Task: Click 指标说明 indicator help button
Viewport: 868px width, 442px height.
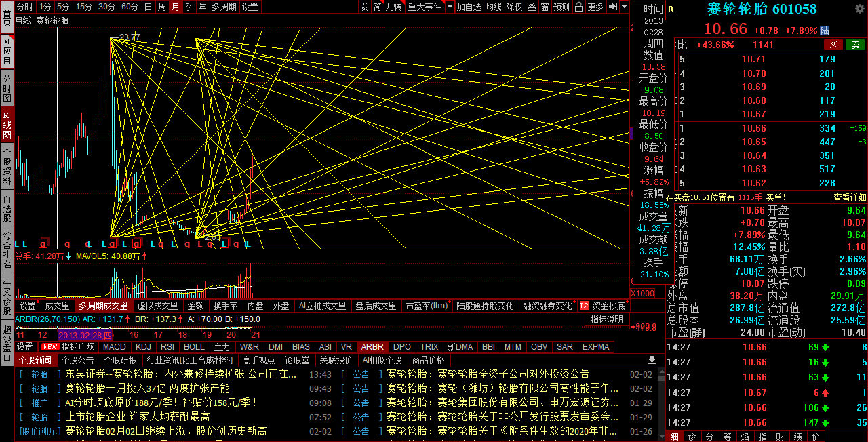Action: (x=606, y=319)
